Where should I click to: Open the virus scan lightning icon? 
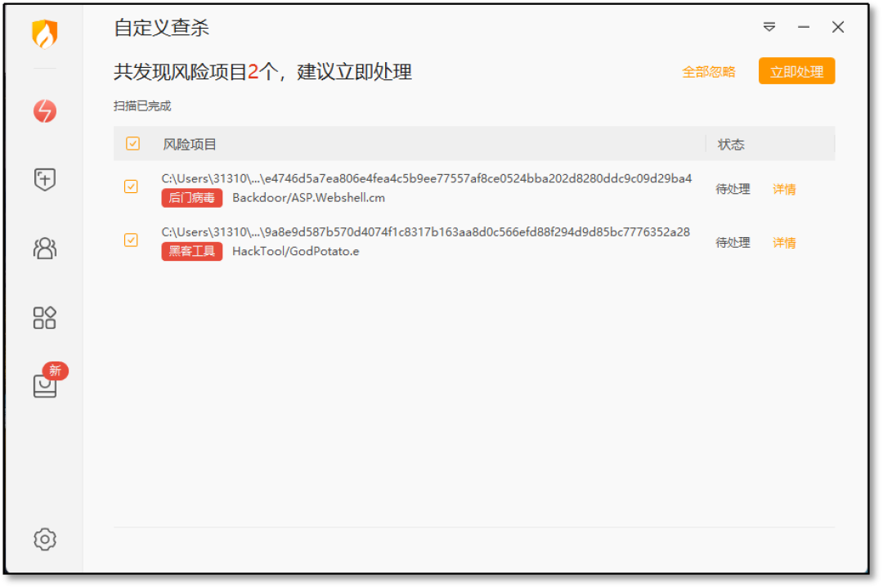point(44,111)
